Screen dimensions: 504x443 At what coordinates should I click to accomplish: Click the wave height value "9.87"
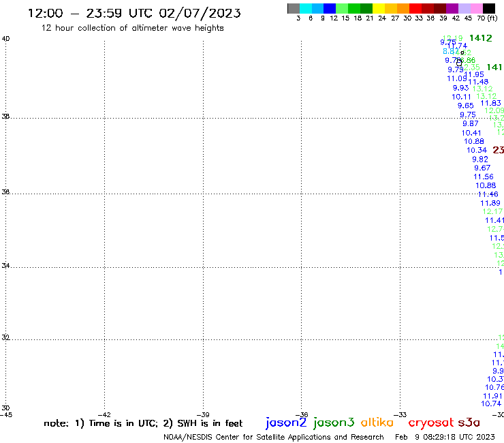click(x=470, y=123)
